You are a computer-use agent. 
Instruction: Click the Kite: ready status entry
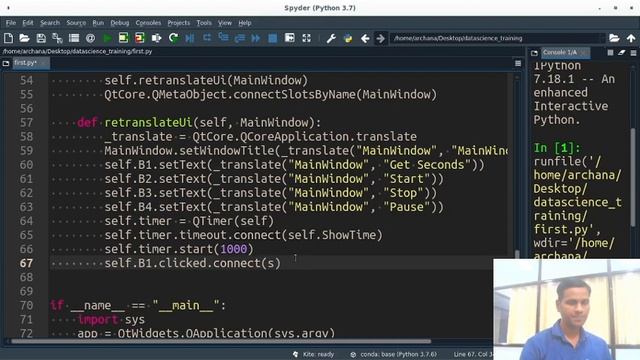[313, 354]
